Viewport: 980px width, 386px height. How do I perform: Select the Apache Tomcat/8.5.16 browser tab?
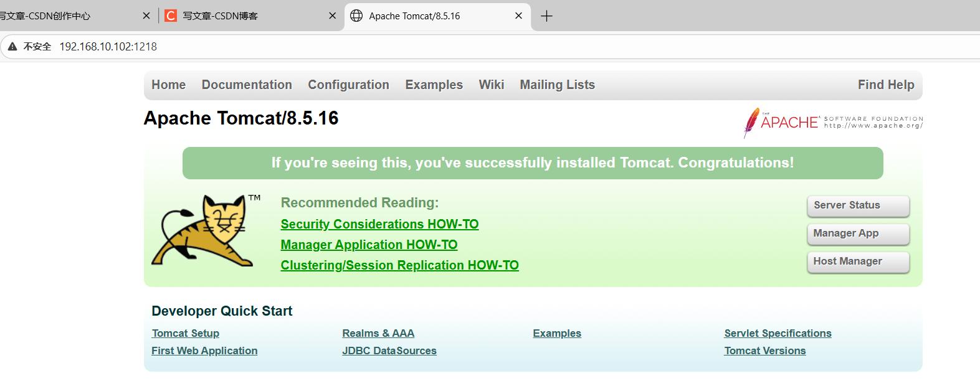coord(437,16)
